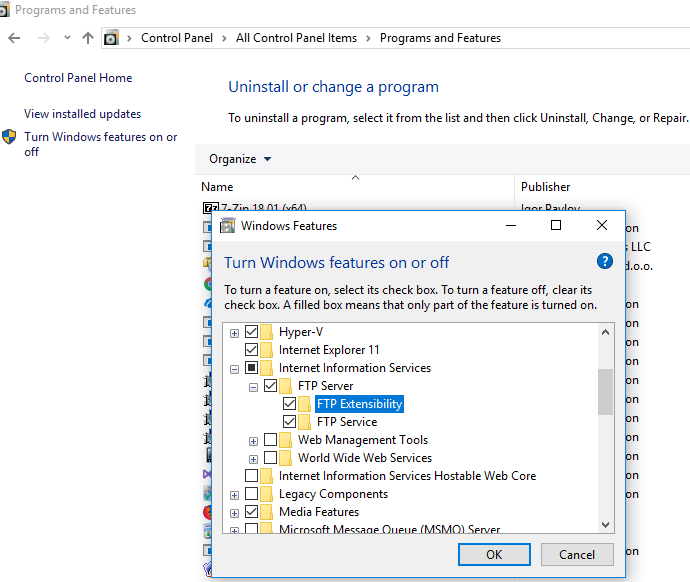Click the features list scrollbar thumb
The image size is (690, 582).
pos(605,392)
